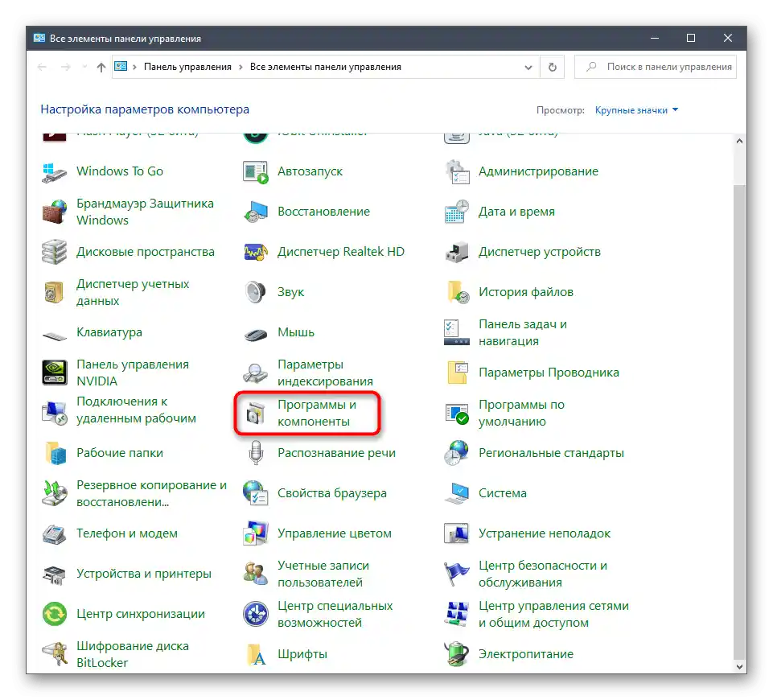Open recent locations dropdown arrow
This screenshot has height=700, width=773.
coord(84,67)
